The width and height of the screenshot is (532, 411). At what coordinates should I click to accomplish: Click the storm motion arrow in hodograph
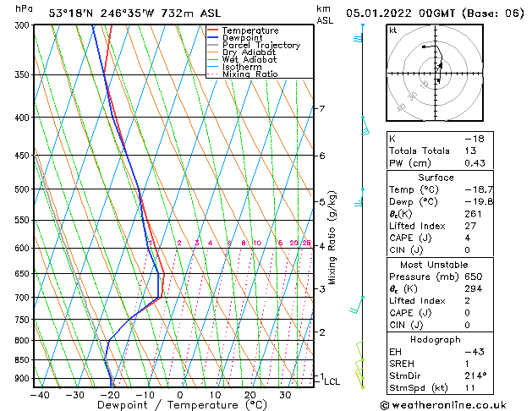click(x=438, y=80)
